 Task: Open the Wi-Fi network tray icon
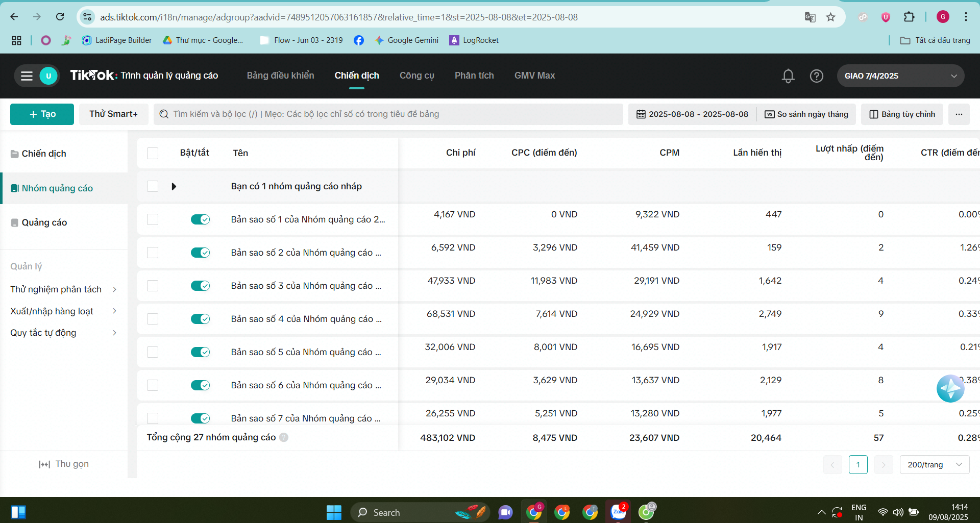click(883, 512)
